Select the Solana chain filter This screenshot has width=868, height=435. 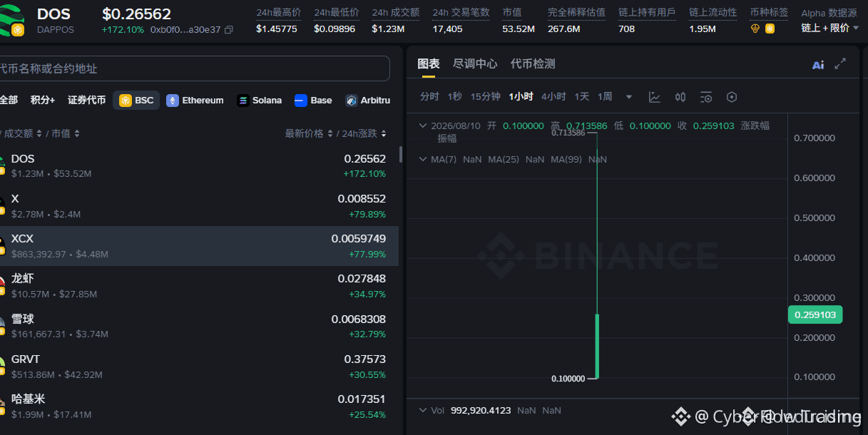click(260, 101)
